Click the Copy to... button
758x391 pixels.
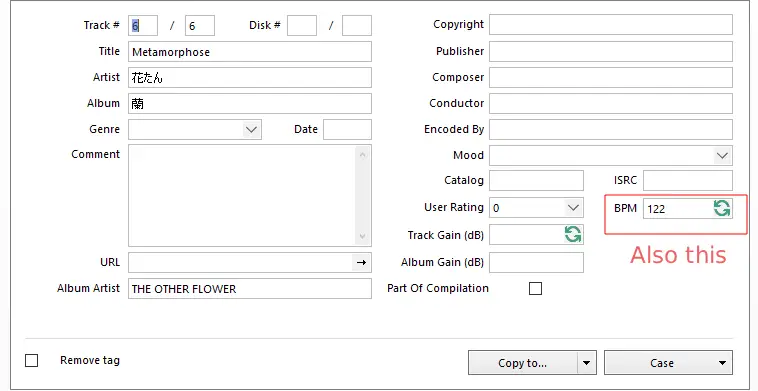[523, 363]
